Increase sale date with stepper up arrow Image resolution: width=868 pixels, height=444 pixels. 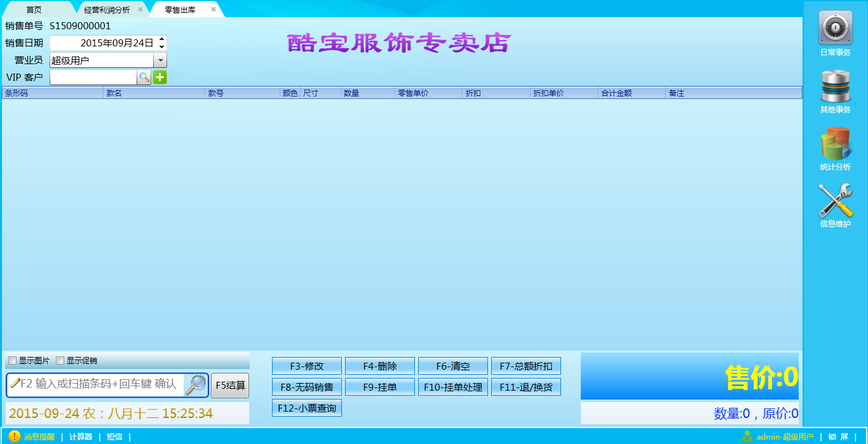click(161, 40)
